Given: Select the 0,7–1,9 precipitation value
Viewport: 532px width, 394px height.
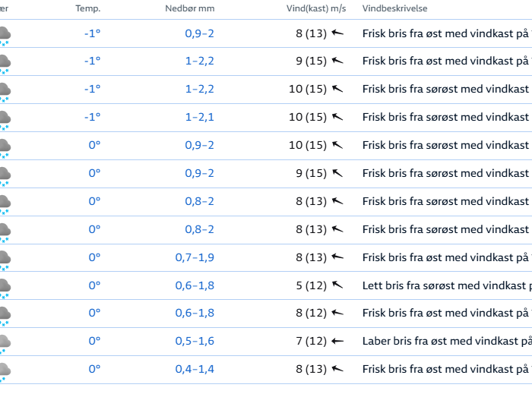Looking at the screenshot, I should click(195, 257).
